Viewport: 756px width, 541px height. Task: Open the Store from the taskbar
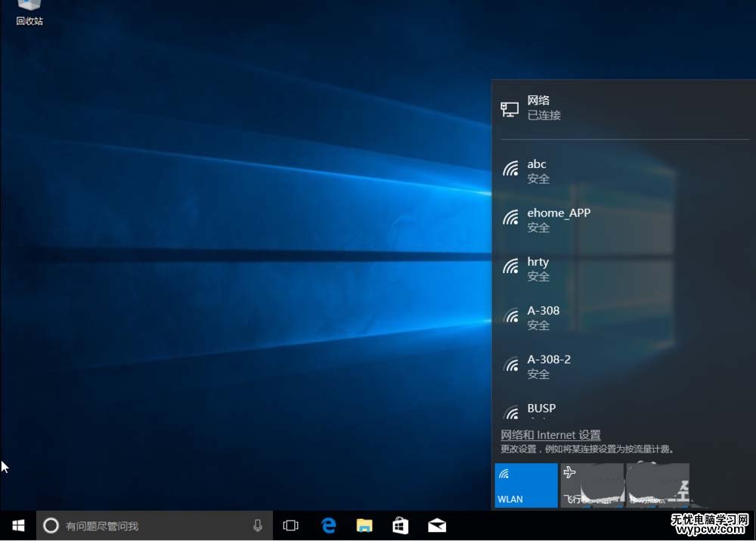pos(400,526)
